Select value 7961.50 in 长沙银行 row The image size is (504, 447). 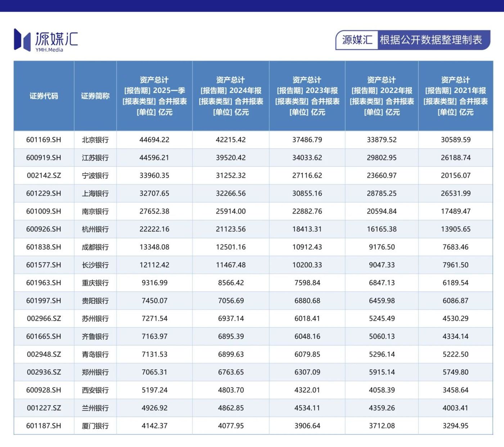tap(455, 265)
